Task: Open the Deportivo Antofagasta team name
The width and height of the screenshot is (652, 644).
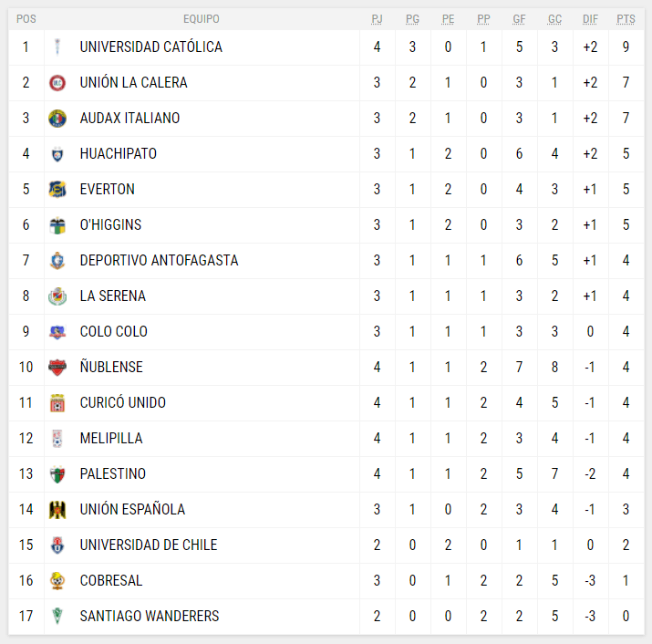Action: pyautogui.click(x=159, y=261)
